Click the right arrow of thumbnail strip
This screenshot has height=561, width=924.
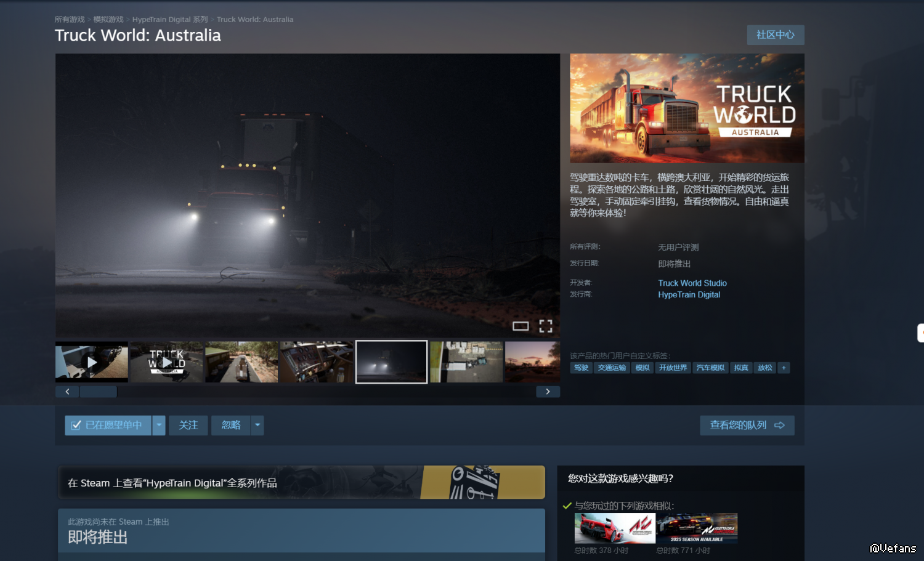pos(548,392)
